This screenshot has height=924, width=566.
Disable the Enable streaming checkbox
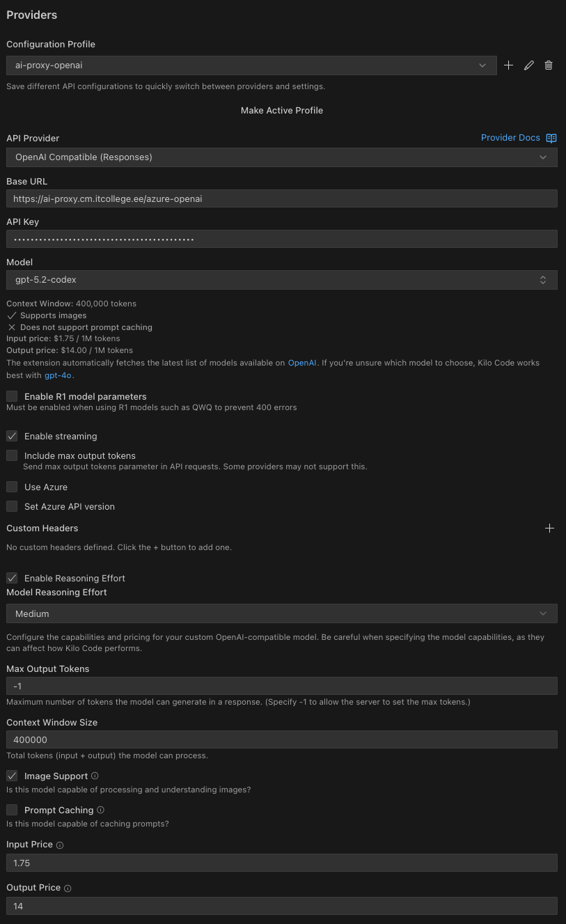click(x=12, y=436)
